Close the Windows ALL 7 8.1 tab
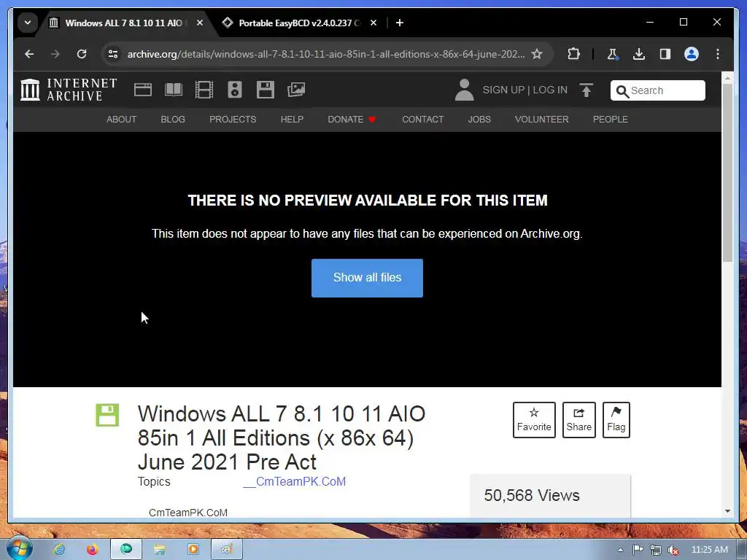 [200, 23]
